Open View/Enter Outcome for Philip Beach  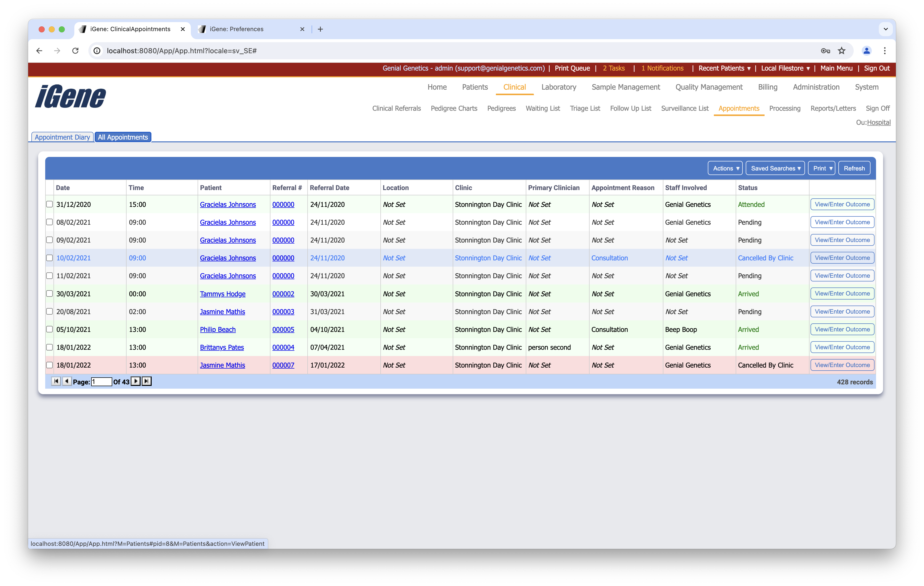[842, 329]
